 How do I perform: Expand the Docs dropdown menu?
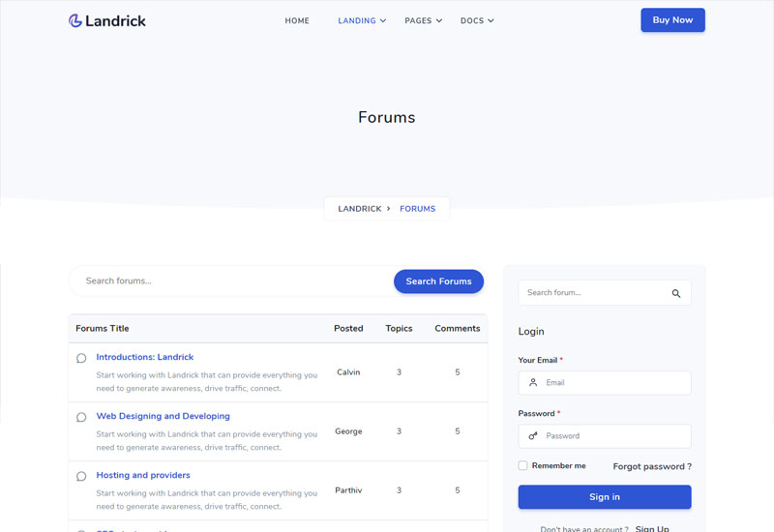pos(477,20)
